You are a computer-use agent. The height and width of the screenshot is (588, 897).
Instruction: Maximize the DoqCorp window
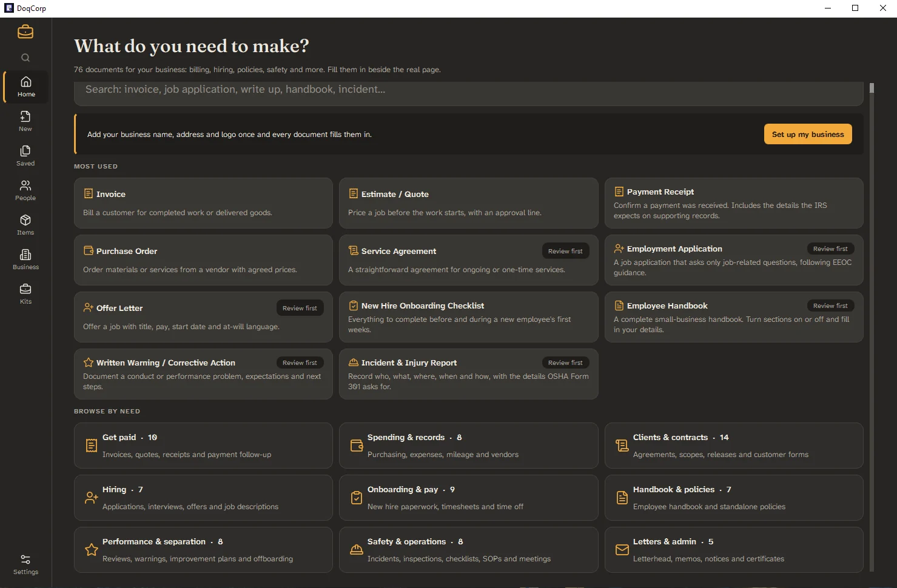click(855, 8)
